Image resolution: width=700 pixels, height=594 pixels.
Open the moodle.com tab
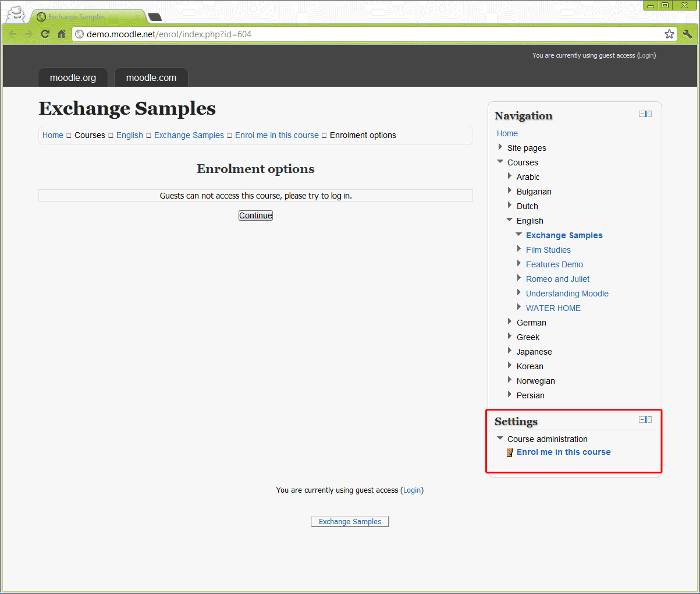pos(151,77)
